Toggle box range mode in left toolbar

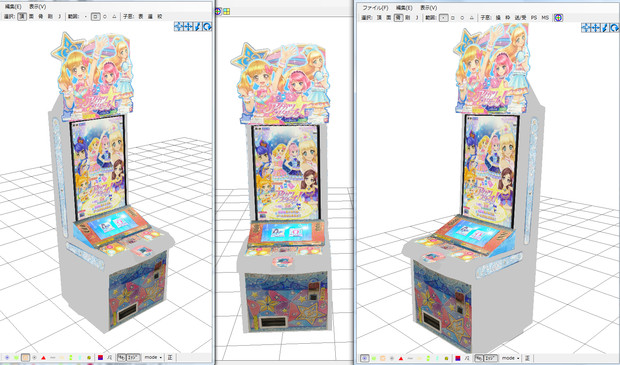click(95, 17)
